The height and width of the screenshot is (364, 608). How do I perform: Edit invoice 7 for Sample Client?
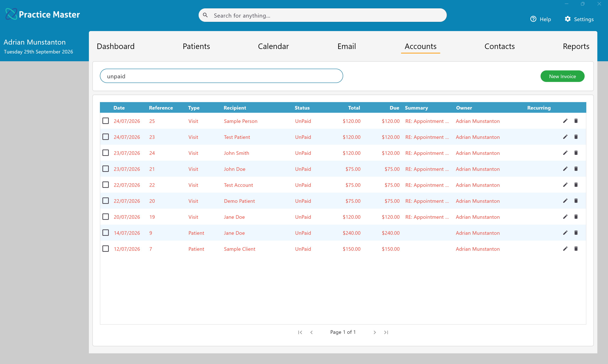pyautogui.click(x=565, y=249)
